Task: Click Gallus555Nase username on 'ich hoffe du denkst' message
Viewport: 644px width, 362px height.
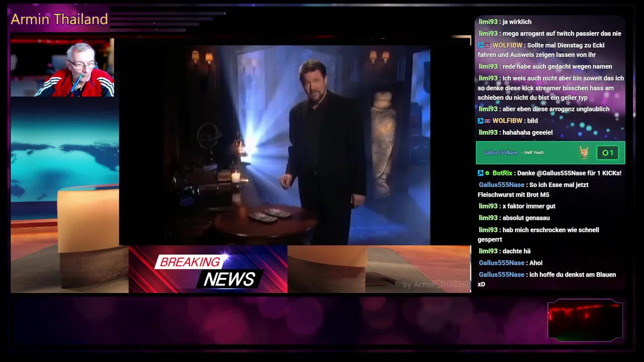Action: pyautogui.click(x=502, y=275)
